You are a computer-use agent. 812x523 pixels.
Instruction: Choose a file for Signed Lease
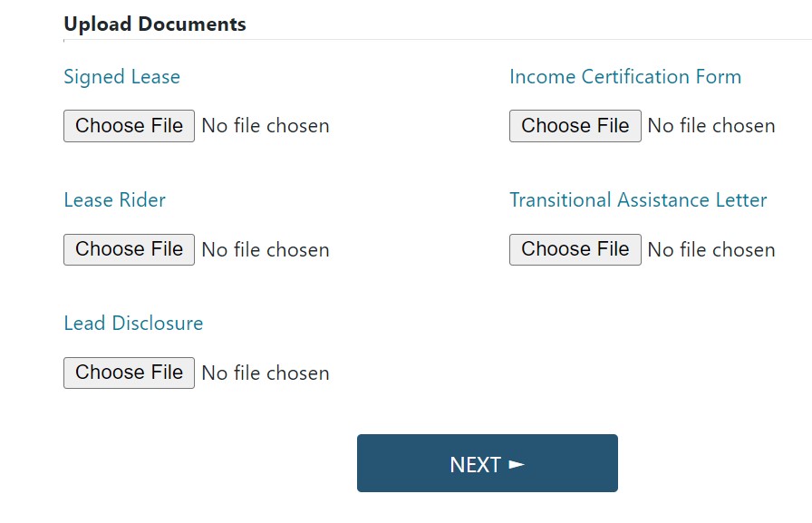click(x=129, y=126)
